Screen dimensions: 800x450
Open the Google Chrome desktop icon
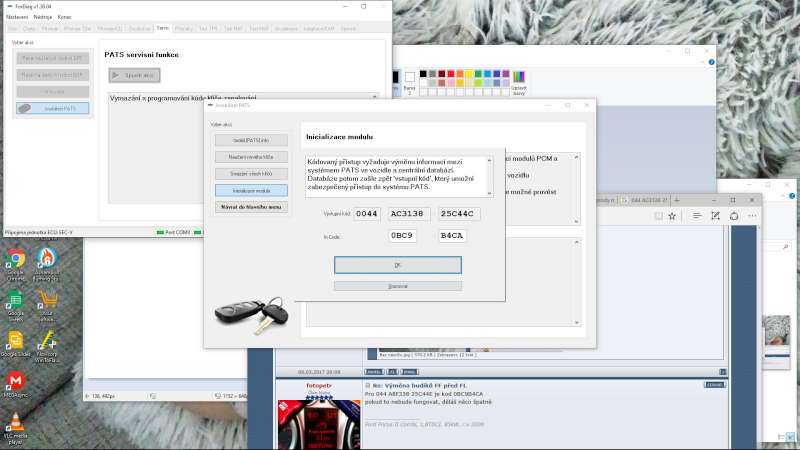pos(15,259)
